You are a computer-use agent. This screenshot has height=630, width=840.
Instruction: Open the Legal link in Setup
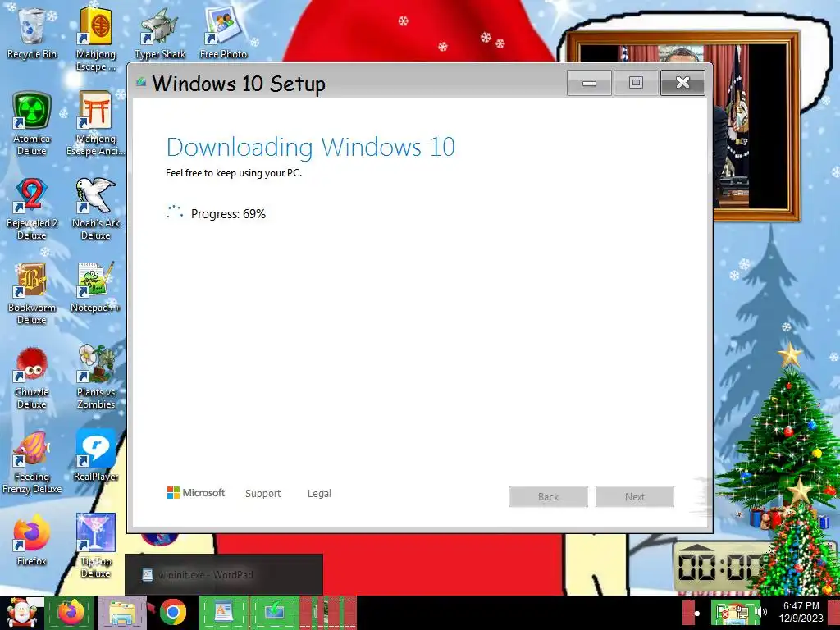click(319, 493)
